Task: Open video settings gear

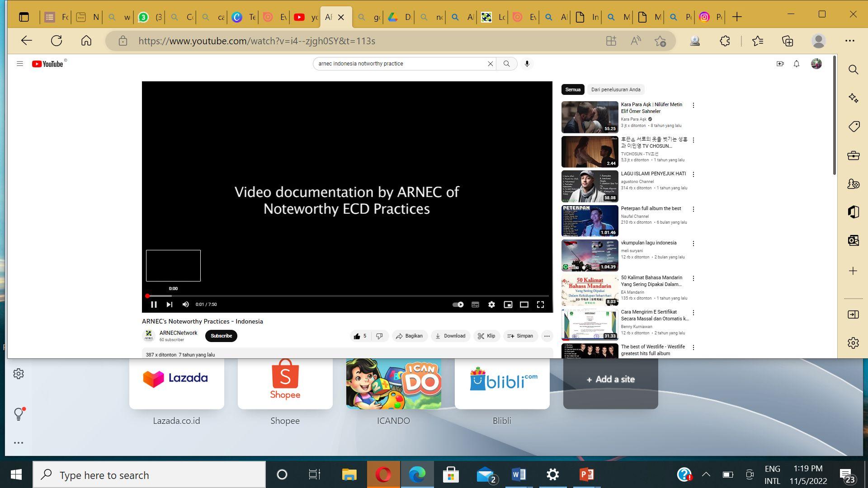Action: click(x=491, y=305)
